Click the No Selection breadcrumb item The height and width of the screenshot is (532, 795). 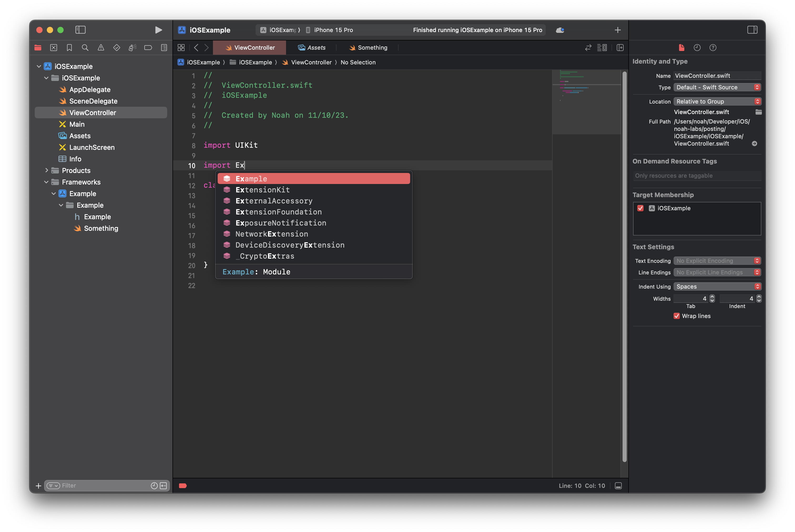(x=358, y=63)
